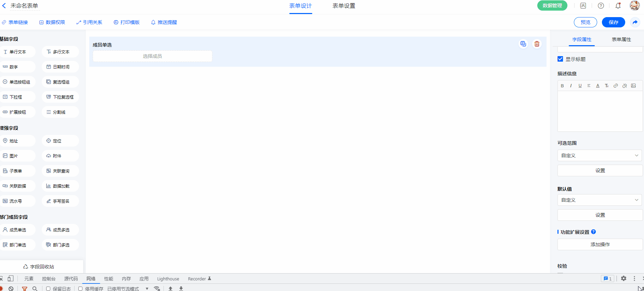The height and width of the screenshot is (291, 644).
Task: Click the back arrow beside 未命名表单
Action: coord(4,6)
